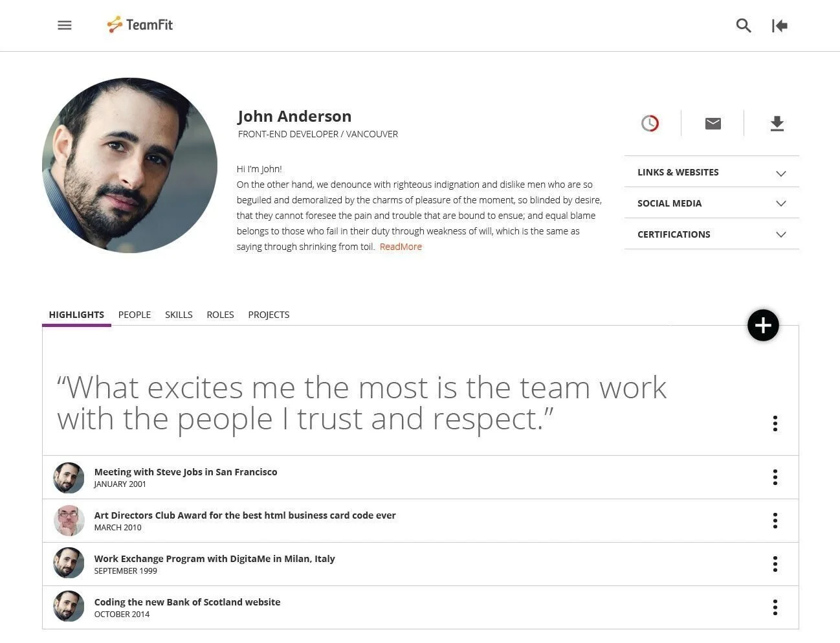
Task: Click John Anderson's large profile photo
Action: tap(129, 165)
